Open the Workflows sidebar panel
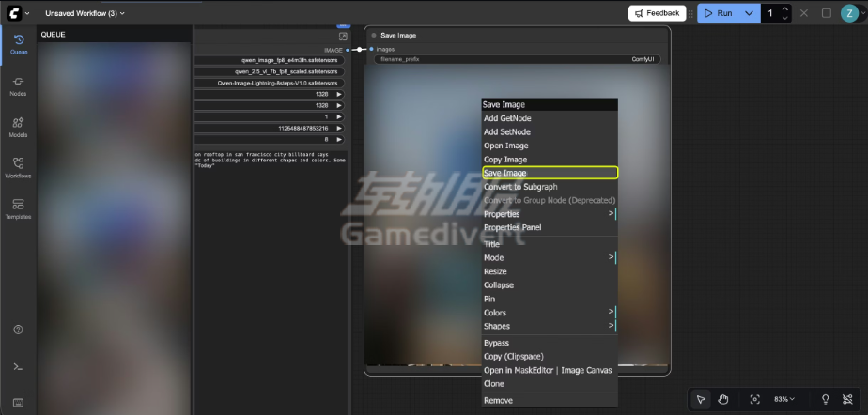 click(x=18, y=168)
